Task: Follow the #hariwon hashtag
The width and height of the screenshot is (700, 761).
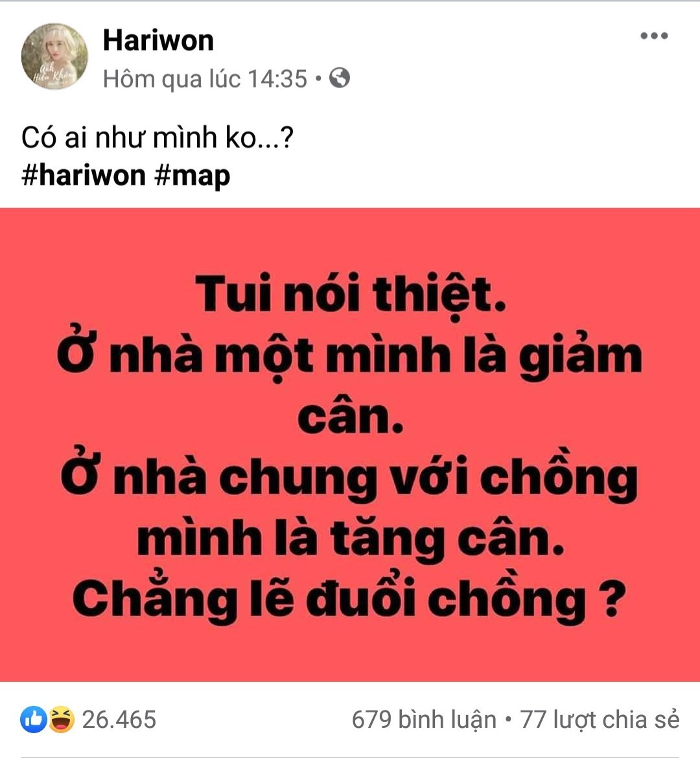Action: pyautogui.click(x=83, y=175)
